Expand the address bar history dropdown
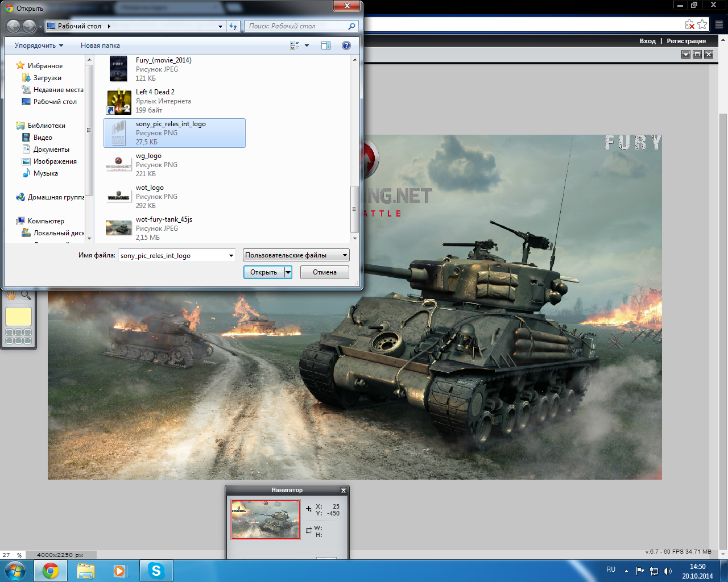This screenshot has width=728, height=582. (x=221, y=26)
